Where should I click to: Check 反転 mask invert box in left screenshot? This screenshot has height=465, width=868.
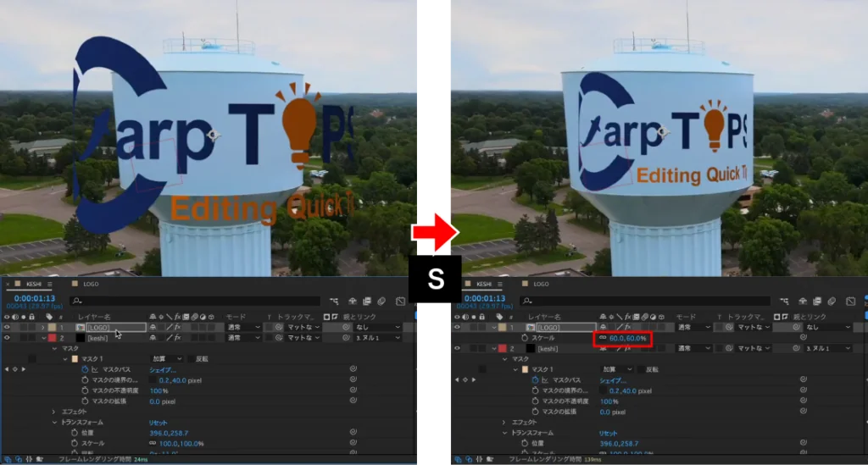[190, 359]
